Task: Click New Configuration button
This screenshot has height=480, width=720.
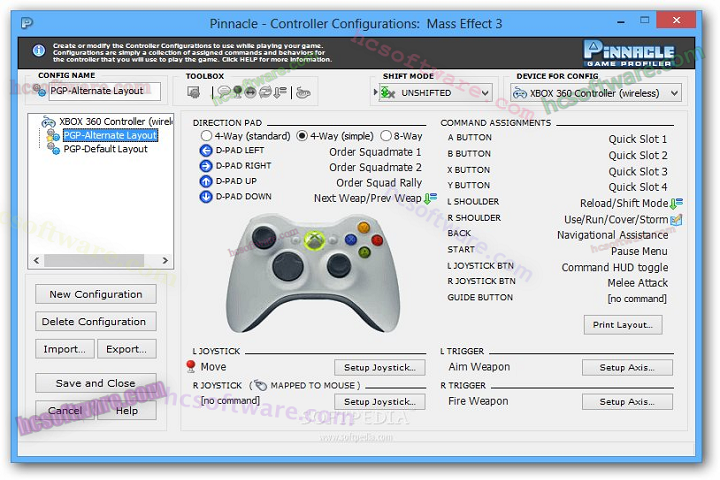Action: pyautogui.click(x=96, y=294)
